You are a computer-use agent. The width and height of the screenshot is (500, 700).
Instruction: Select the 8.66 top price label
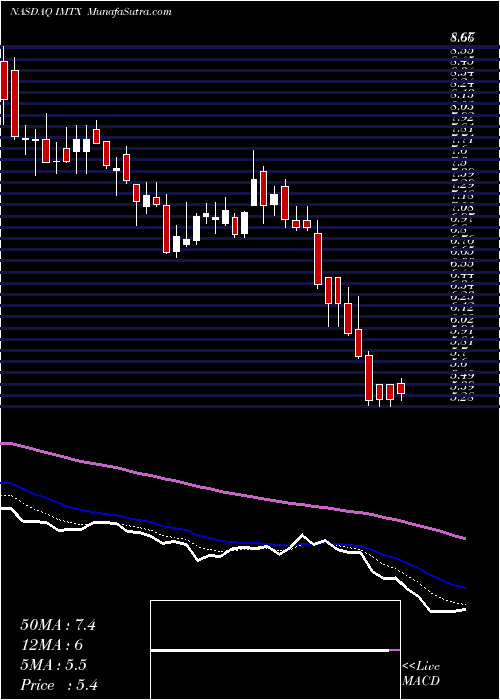[462, 38]
